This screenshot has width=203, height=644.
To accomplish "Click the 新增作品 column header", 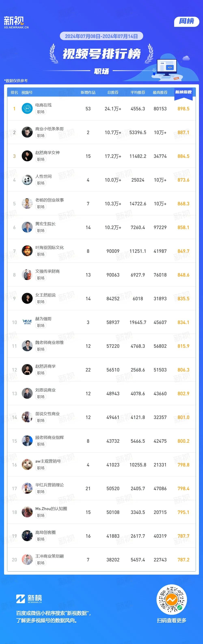I will pyautogui.click(x=88, y=93).
